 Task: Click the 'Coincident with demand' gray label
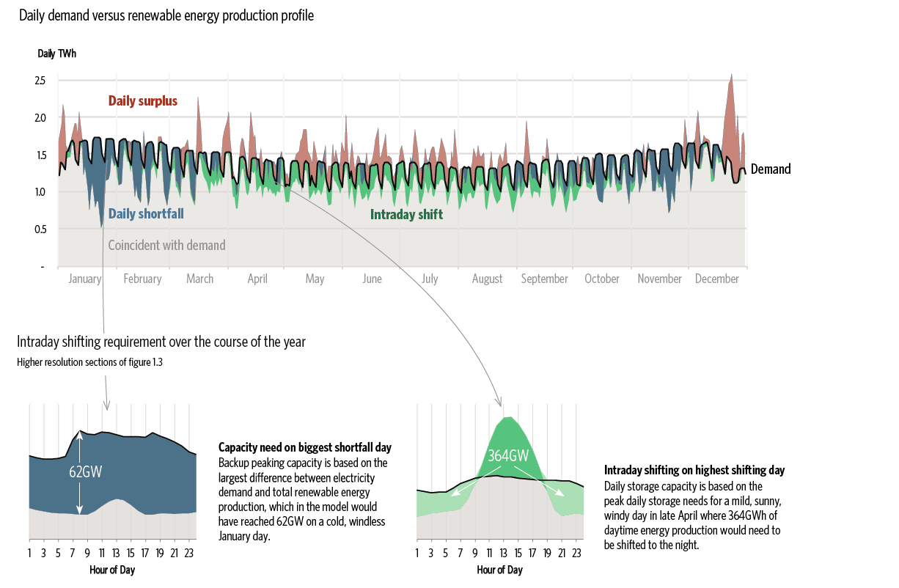point(166,246)
